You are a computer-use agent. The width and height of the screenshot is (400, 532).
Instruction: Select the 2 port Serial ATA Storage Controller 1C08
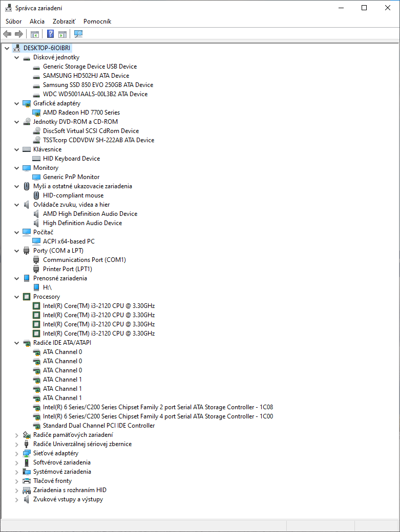(158, 407)
